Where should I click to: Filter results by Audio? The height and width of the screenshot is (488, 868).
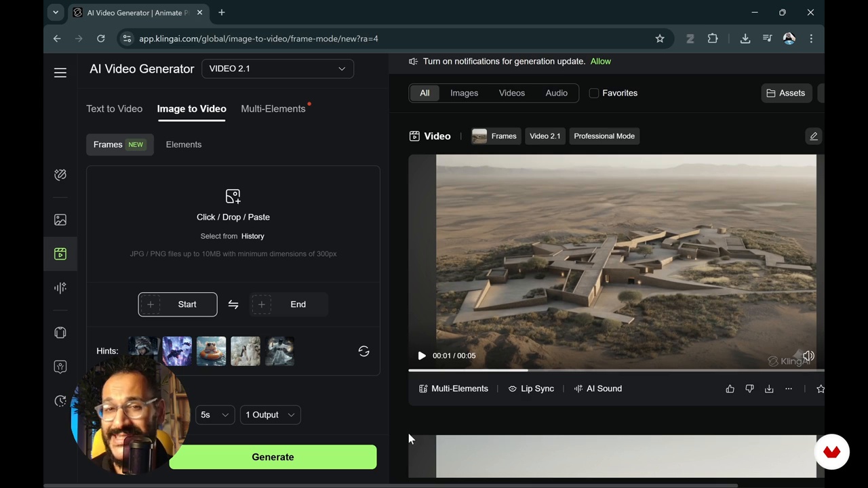[557, 94]
